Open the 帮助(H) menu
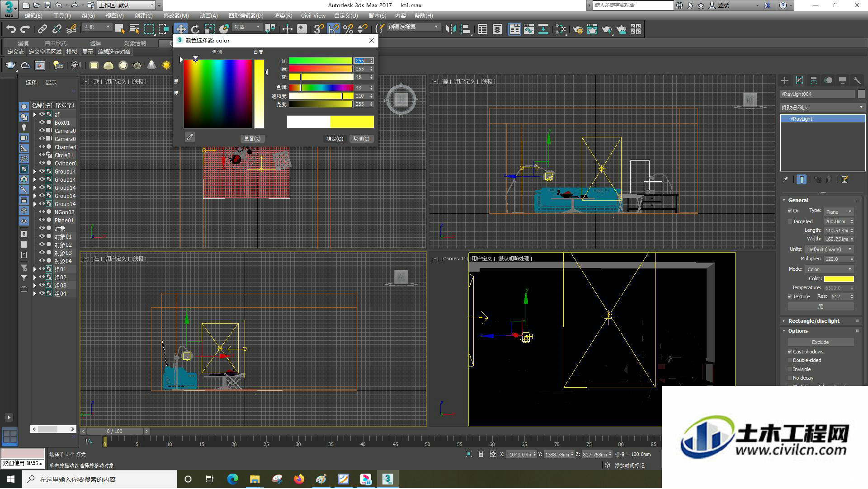The width and height of the screenshot is (868, 489). pyautogui.click(x=424, y=16)
